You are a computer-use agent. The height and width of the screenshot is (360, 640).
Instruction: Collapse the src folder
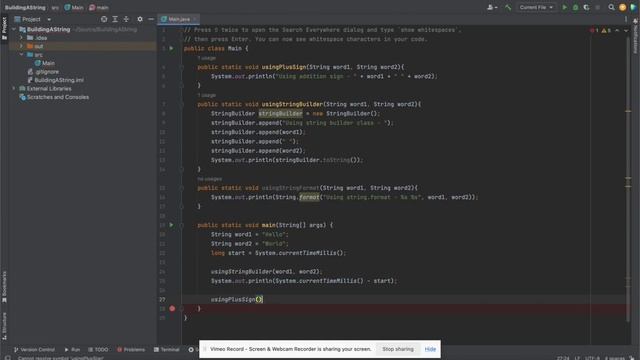(22, 55)
